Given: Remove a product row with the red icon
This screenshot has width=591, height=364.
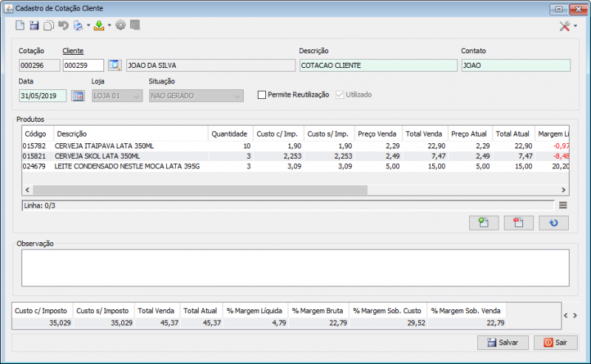Looking at the screenshot, I should tap(519, 223).
